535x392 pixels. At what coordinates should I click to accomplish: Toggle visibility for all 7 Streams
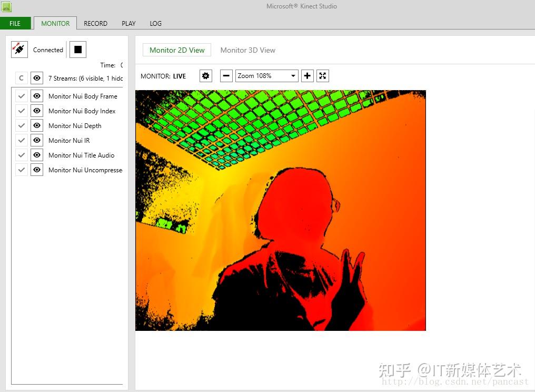[x=36, y=77]
